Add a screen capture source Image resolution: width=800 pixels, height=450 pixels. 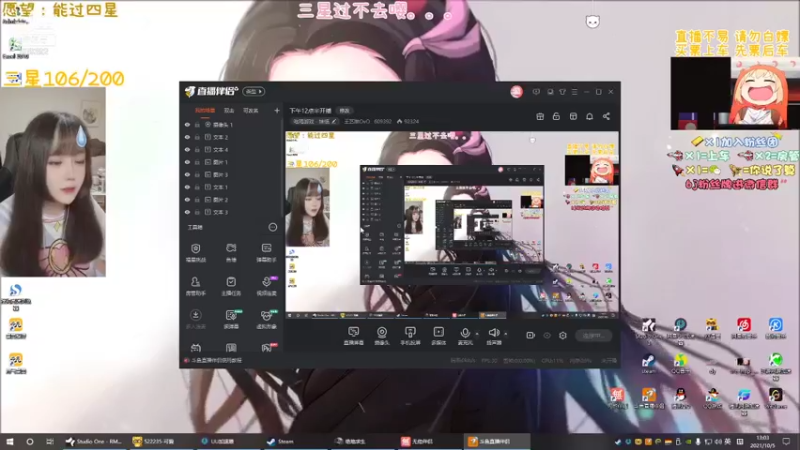[353, 336]
